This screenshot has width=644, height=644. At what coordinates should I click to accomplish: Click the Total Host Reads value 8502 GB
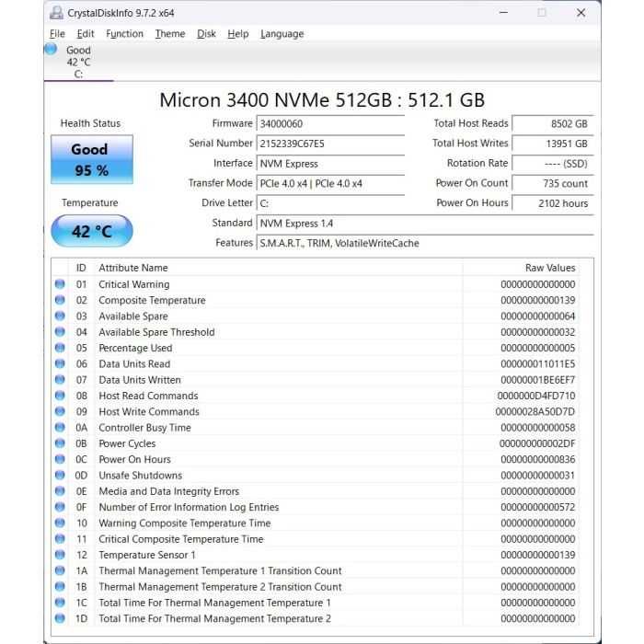coord(553,123)
